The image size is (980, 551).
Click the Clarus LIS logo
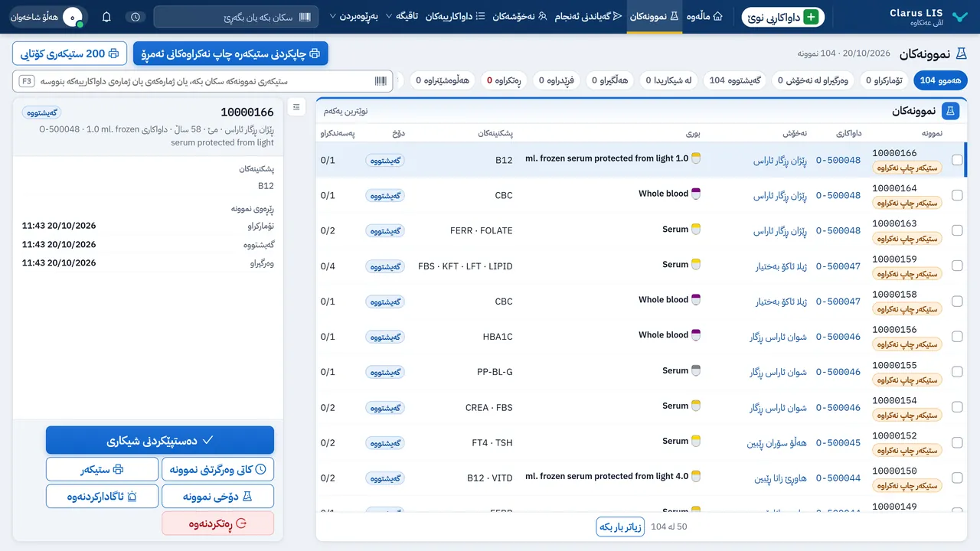point(959,17)
